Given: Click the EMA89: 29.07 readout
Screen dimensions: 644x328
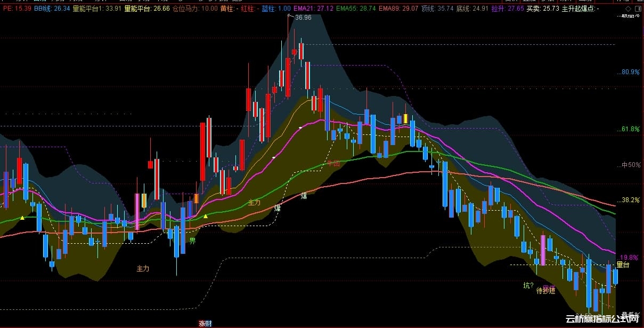Looking at the screenshot, I should click(x=398, y=9).
